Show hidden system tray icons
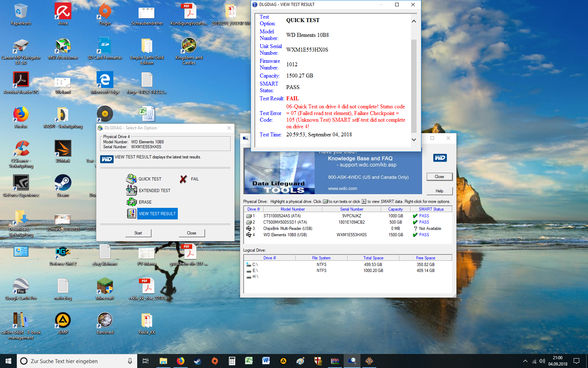 [525, 361]
